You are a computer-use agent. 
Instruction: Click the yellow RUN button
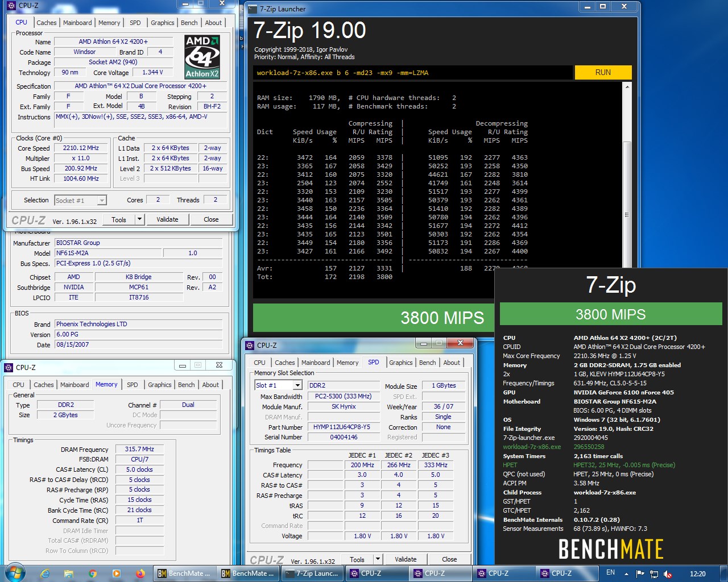603,72
